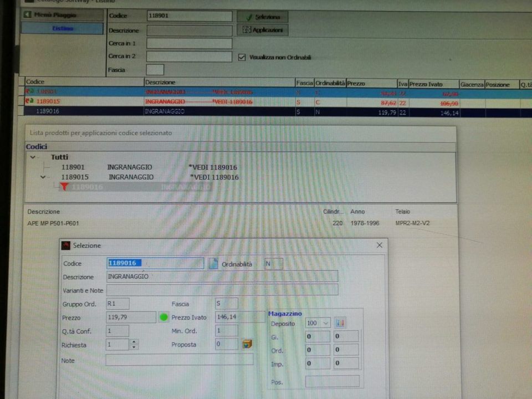Click the Note input field in the dialog
This screenshot has width=532, height=399.
179,360
